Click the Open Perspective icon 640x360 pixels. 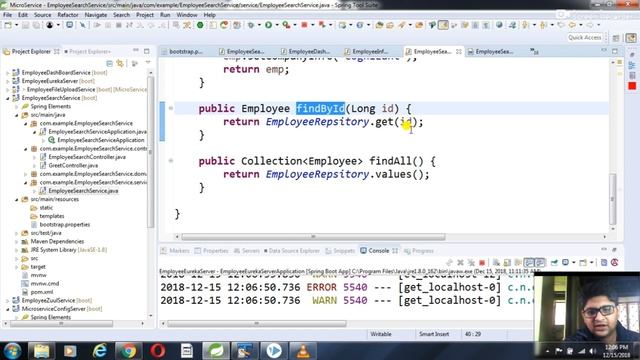tap(616, 38)
